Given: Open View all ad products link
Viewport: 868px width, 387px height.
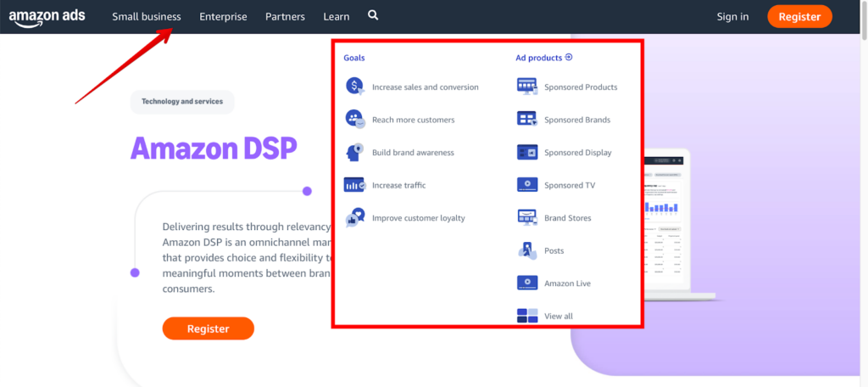Looking at the screenshot, I should 559,316.
